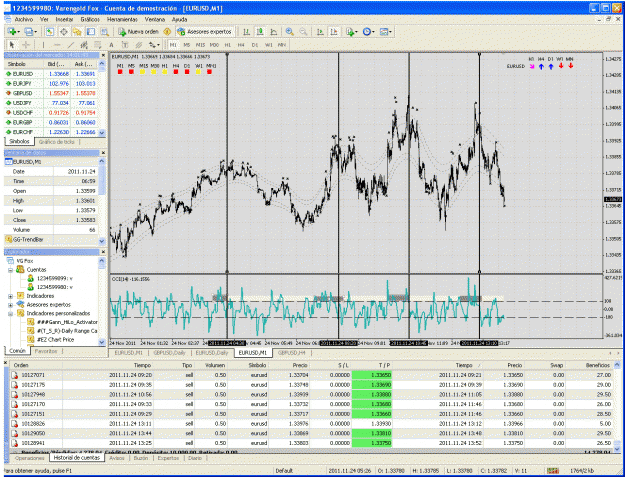This screenshot has height=477, width=625.
Task: Open the Insertar menu
Action: (64, 19)
